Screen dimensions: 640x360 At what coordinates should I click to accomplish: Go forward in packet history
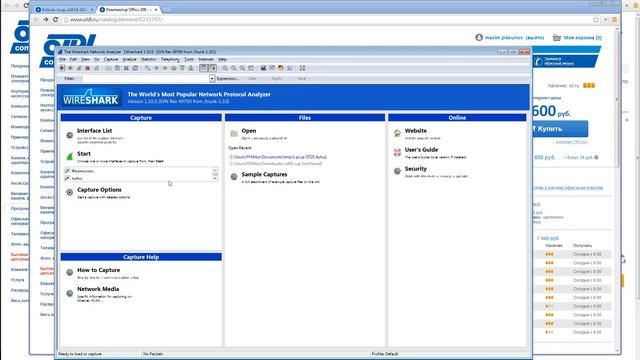point(165,68)
